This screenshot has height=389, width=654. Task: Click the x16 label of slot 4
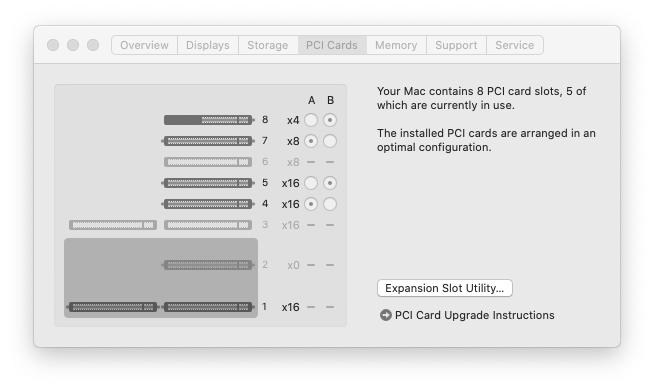(x=291, y=204)
